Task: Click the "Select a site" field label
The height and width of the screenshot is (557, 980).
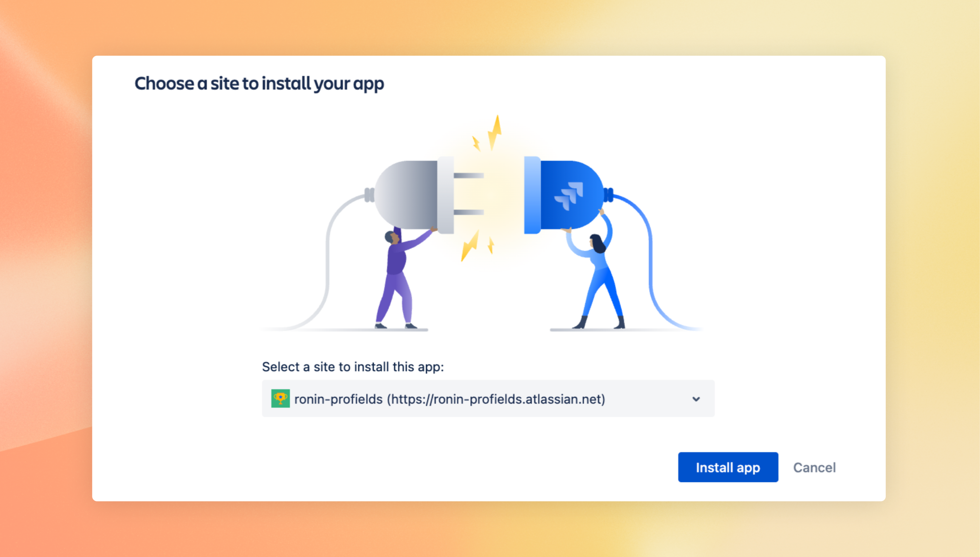Action: coord(352,367)
